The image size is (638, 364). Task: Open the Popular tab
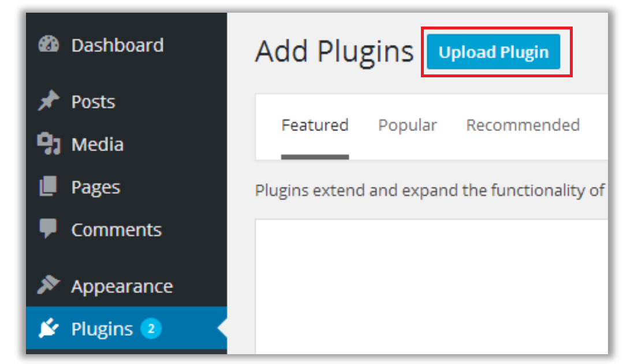pos(407,125)
